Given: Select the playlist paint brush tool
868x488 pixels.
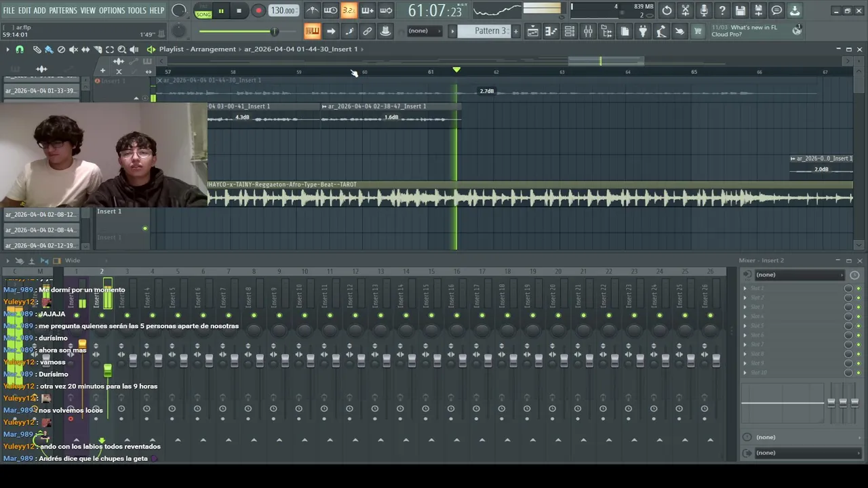Looking at the screenshot, I should 49,49.
